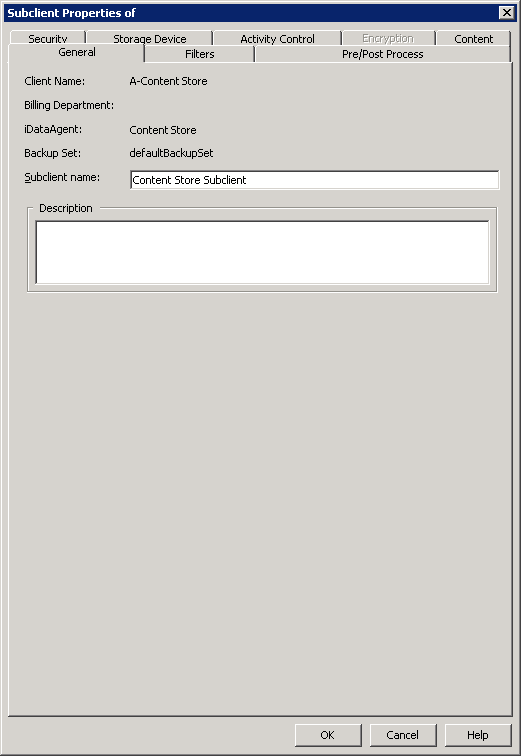
Task: Open the Storage Device tab
Action: (x=149, y=39)
